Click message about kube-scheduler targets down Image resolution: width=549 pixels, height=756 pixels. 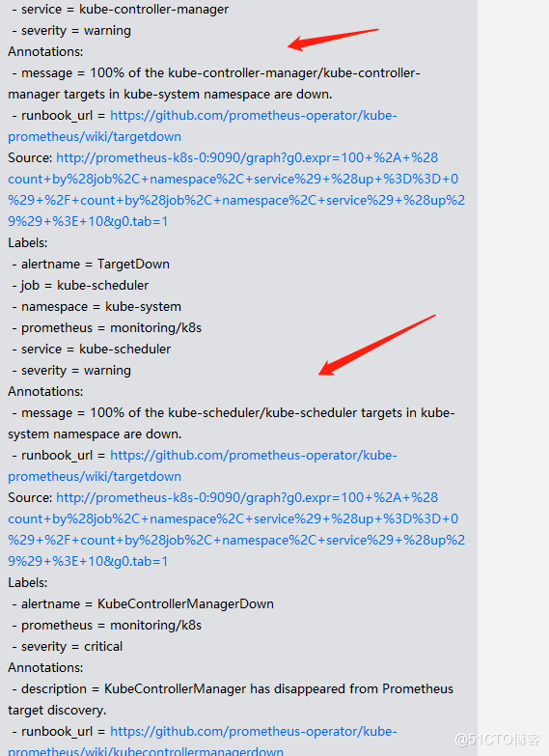(x=232, y=423)
